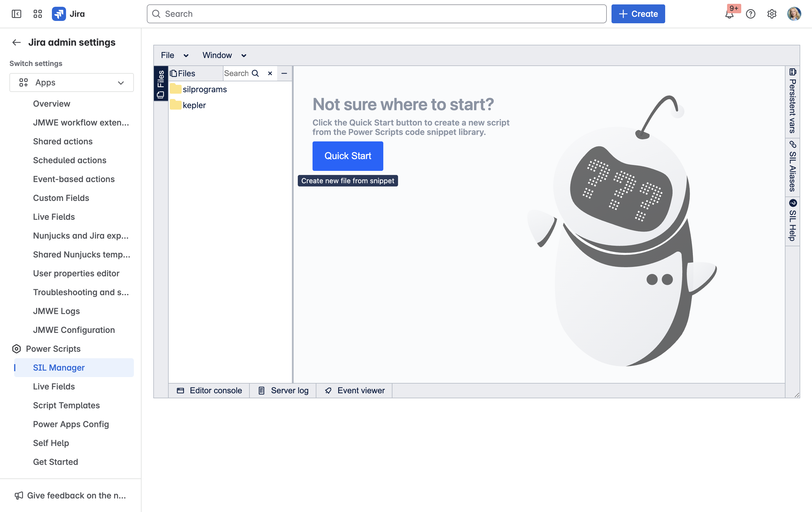Open the settings gear icon
The image size is (812, 512).
(772, 14)
